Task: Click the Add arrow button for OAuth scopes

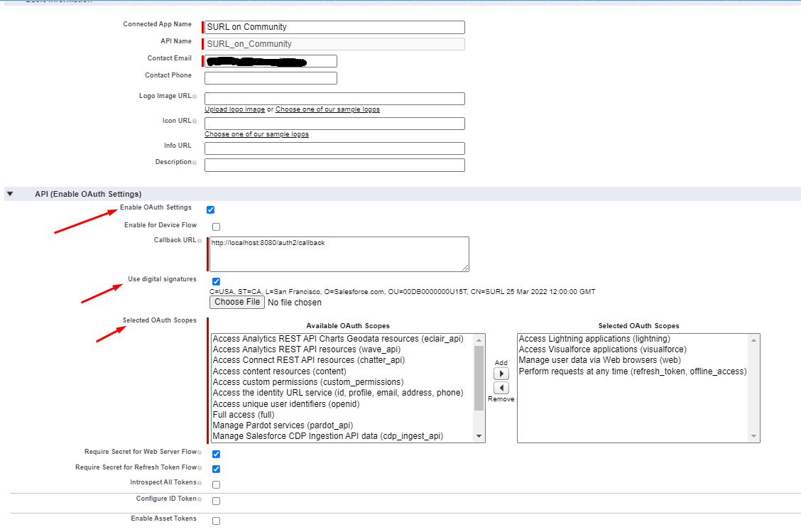Action: pyautogui.click(x=501, y=374)
